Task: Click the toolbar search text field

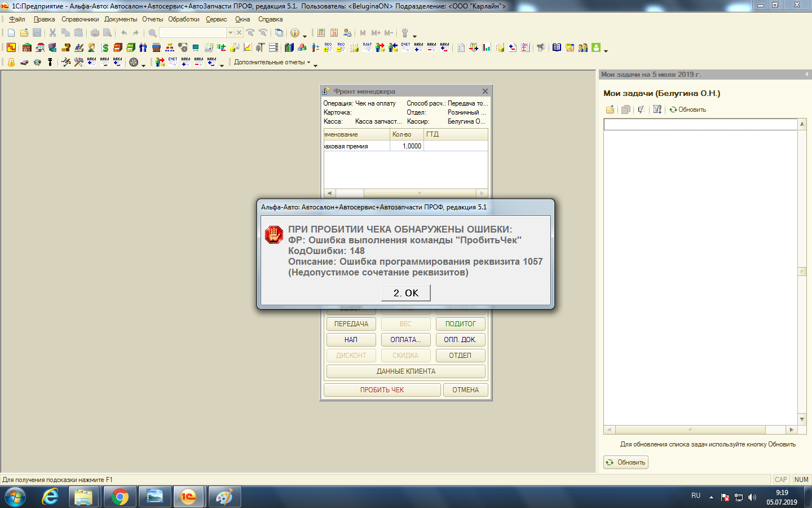Action: [x=193, y=33]
